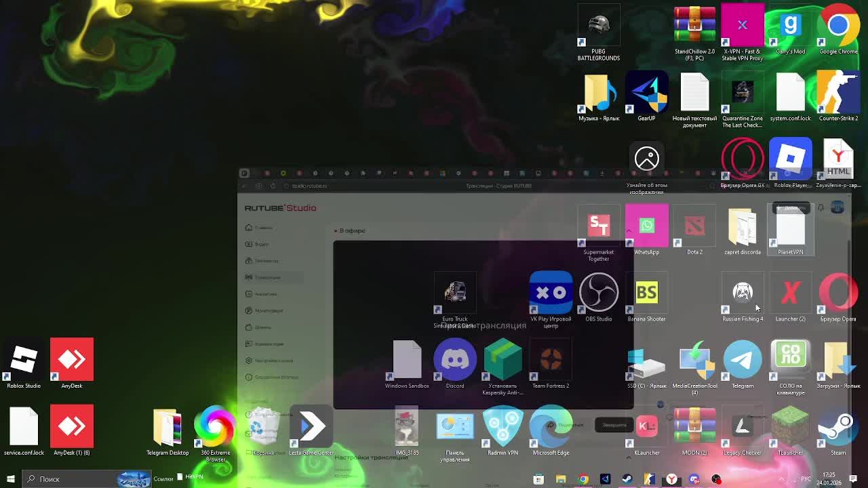Launch the Counter-Strike 2 desktop shortcut

point(838,92)
